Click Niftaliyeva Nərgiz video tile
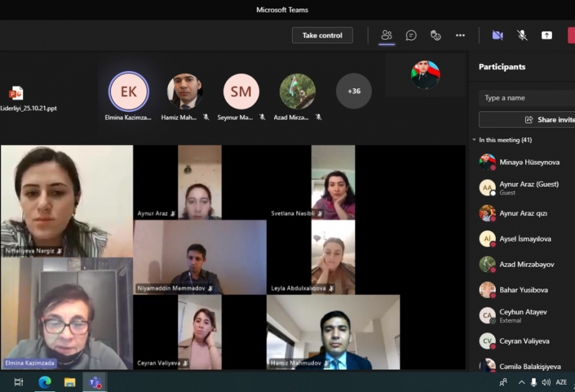This screenshot has height=392, width=575. click(x=67, y=201)
